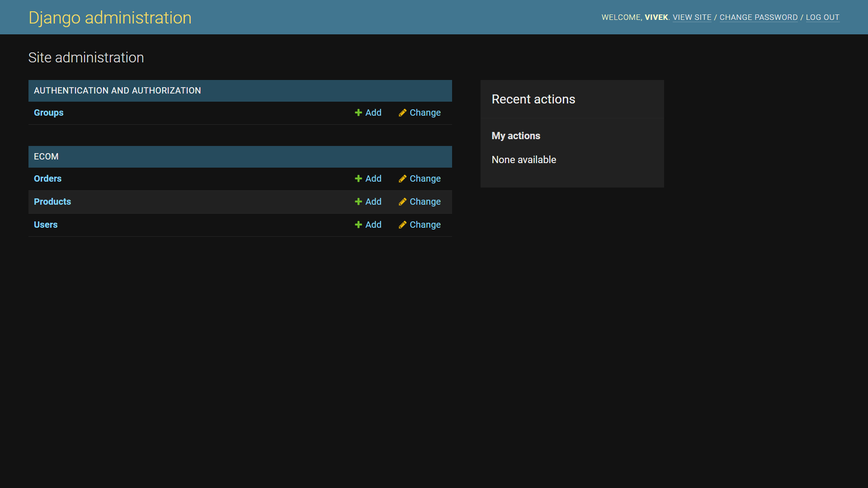The width and height of the screenshot is (868, 488).
Task: Click the plus icon in the Users row
Action: [x=359, y=225]
